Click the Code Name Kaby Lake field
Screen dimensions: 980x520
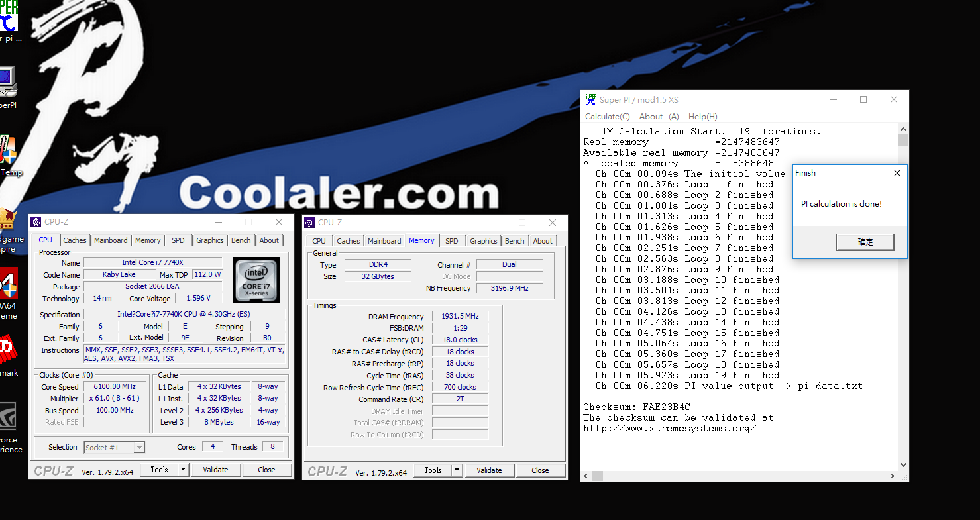point(119,274)
